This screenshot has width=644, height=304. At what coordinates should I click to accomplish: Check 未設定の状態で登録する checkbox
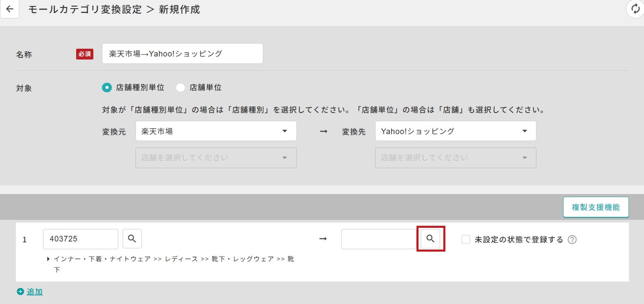click(466, 239)
